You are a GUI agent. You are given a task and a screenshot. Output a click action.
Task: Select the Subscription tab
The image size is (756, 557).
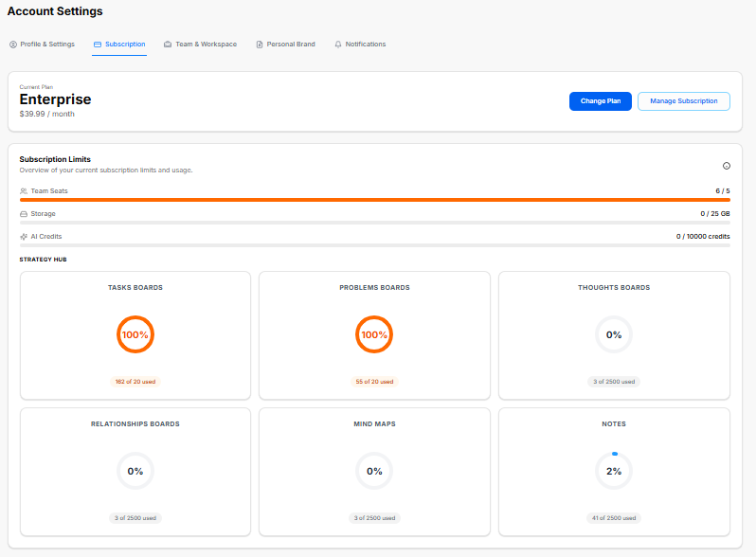pos(119,45)
